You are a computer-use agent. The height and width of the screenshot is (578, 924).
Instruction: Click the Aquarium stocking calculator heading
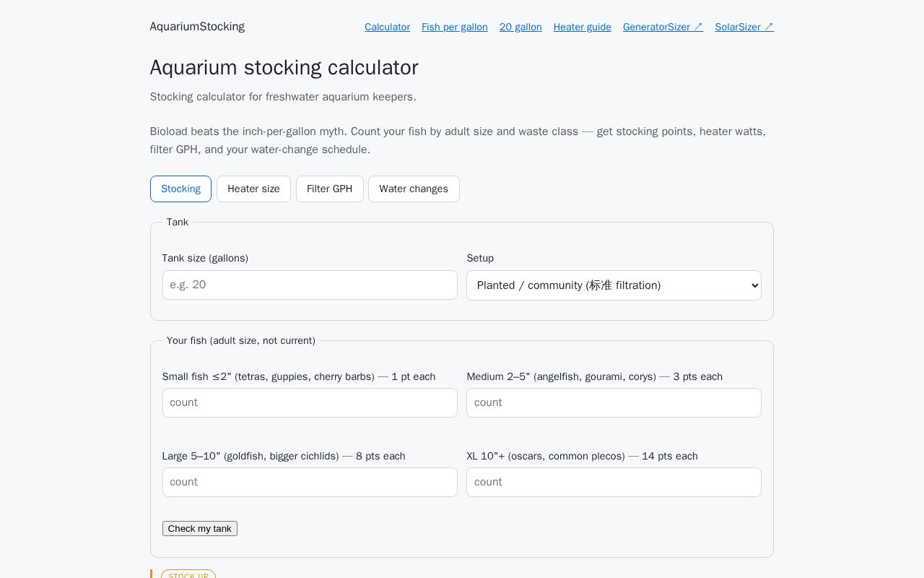click(284, 67)
